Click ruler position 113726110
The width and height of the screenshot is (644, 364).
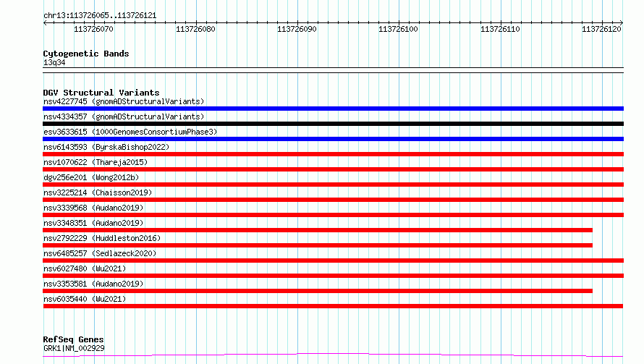(x=500, y=29)
